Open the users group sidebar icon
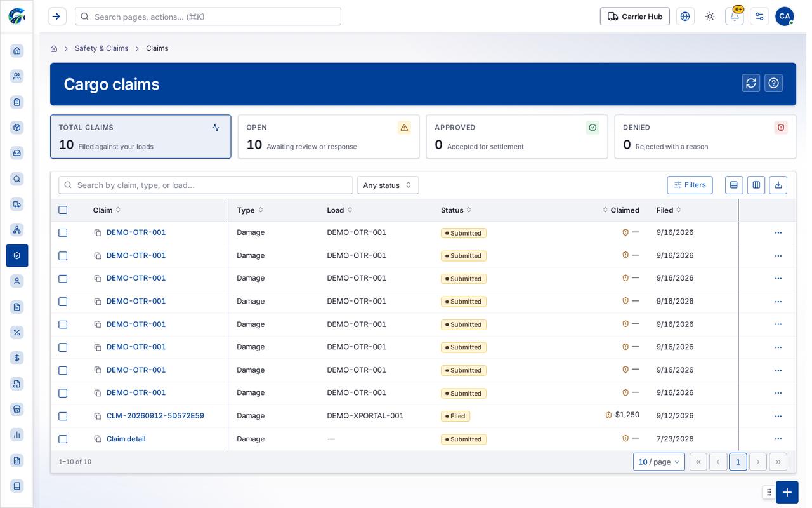 coord(17,76)
